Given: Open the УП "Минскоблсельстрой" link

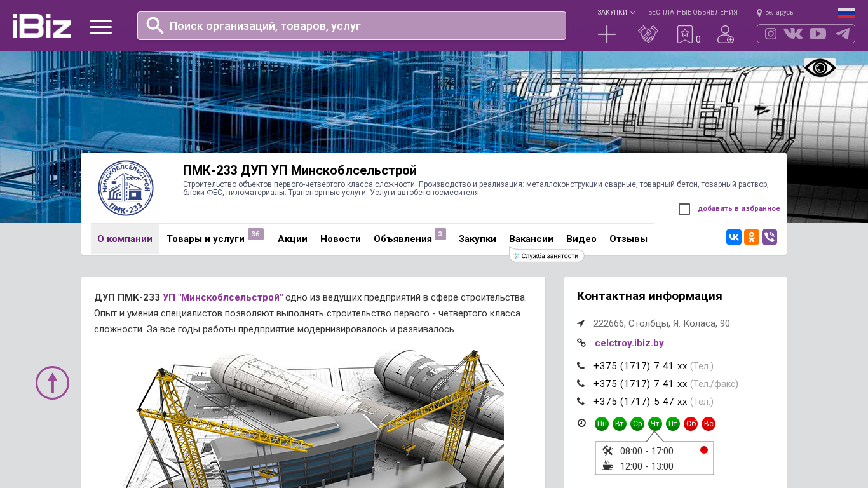Looking at the screenshot, I should click(223, 297).
